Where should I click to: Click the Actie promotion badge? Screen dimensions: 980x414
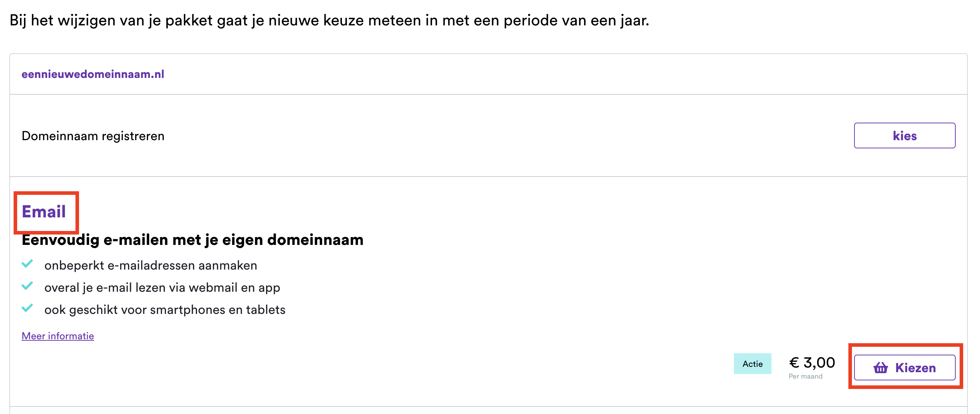tap(752, 364)
